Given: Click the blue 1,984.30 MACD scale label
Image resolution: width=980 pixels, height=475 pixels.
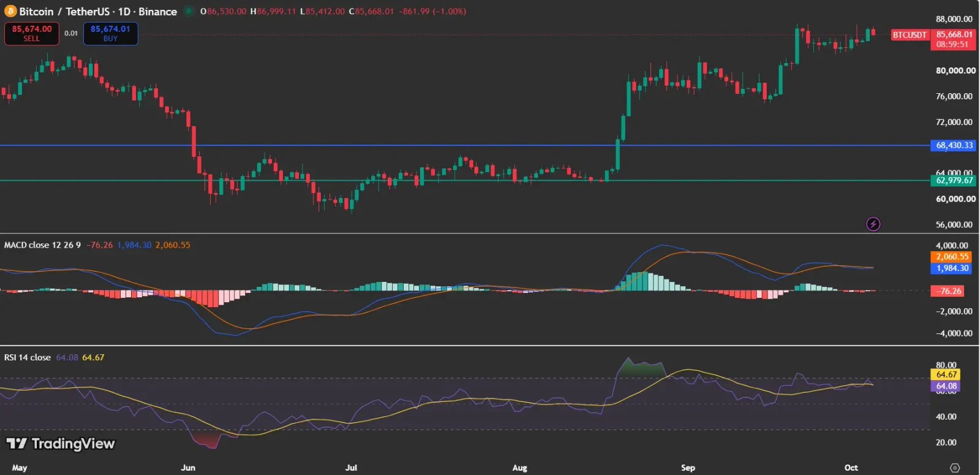Looking at the screenshot, I should point(952,268).
